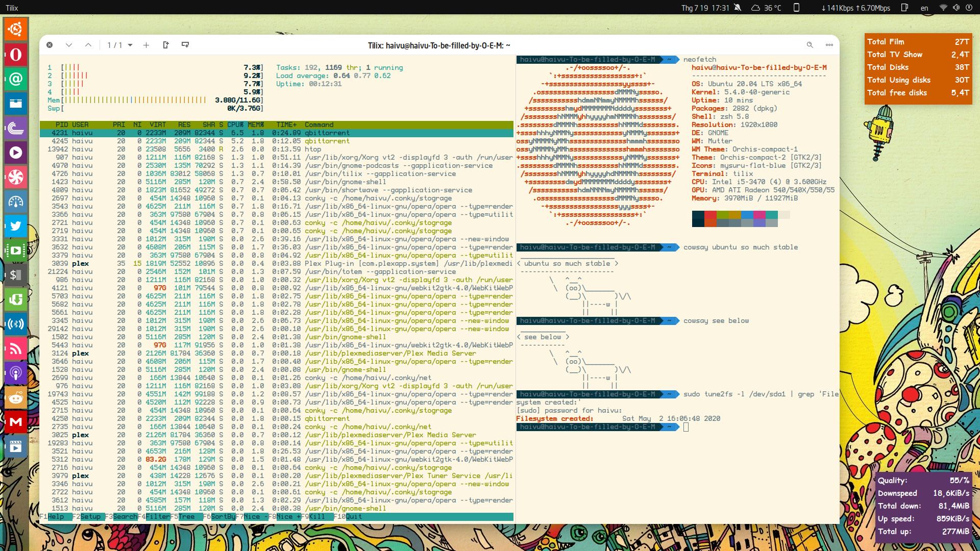Click the network speed indicator in top bar
980x551 pixels.
click(856, 8)
